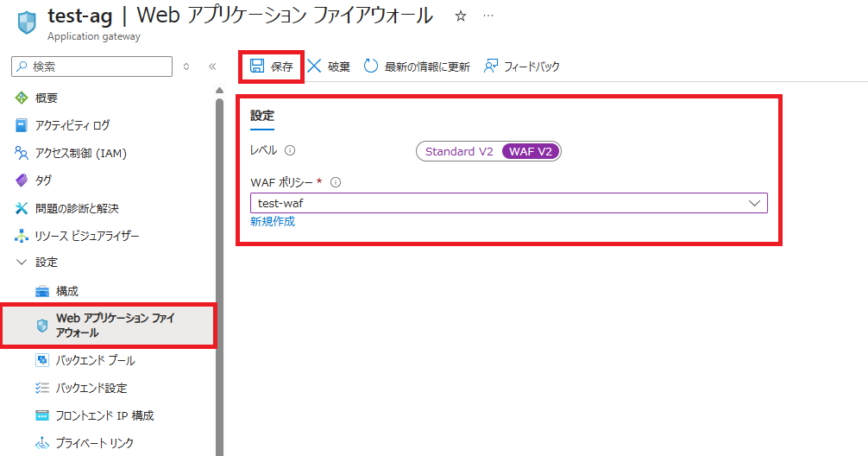The width and height of the screenshot is (868, 456).
Task: Open the more options ellipsis
Action: point(487,16)
